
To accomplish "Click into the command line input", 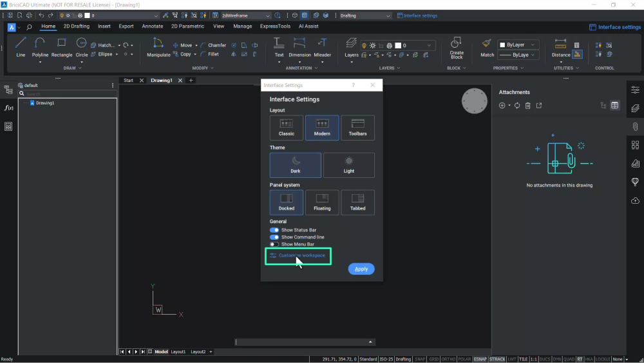I will (302, 342).
